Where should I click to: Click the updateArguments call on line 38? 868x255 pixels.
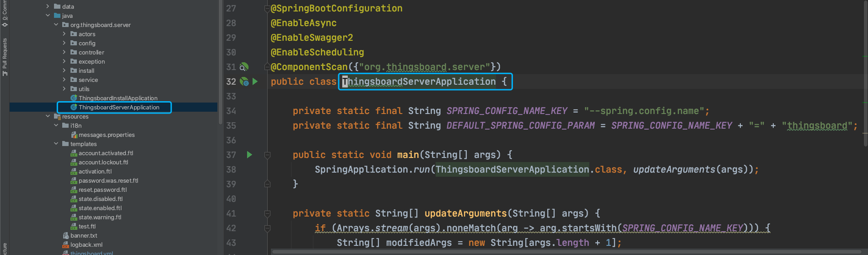(674, 169)
